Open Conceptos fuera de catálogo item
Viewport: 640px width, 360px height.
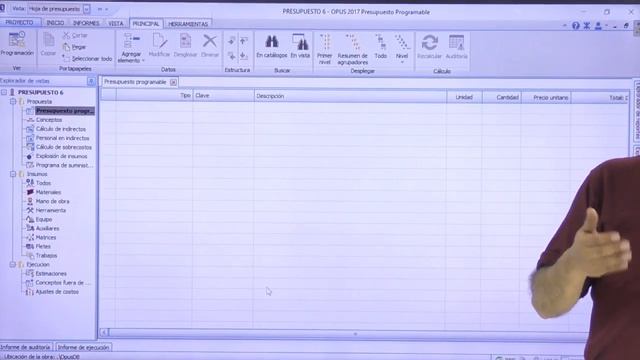click(x=62, y=282)
